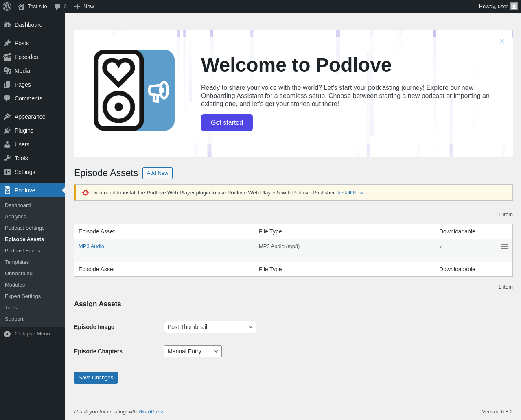The height and width of the screenshot is (420, 521).
Task: Click the Podlove logo image in banner
Action: [134, 90]
